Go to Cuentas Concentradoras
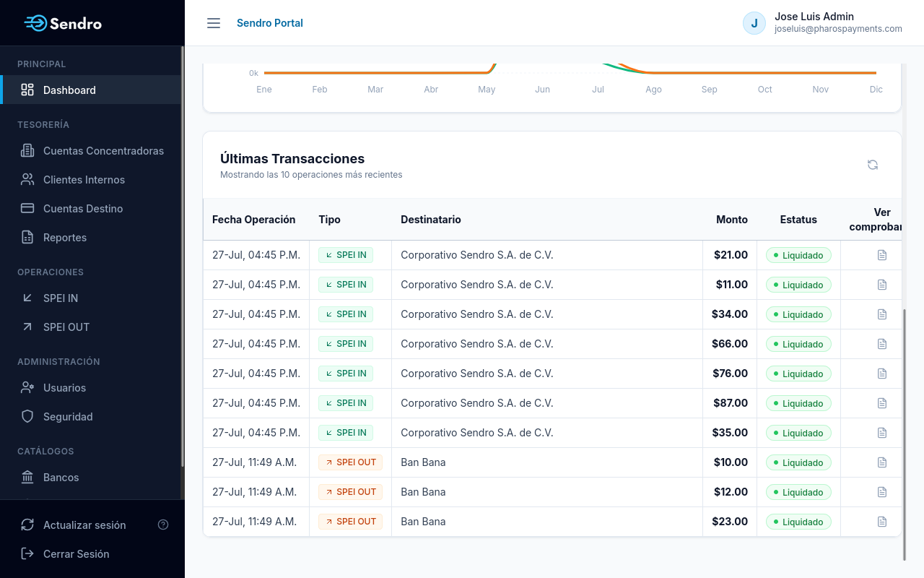Viewport: 924px width, 578px height. coord(90,150)
